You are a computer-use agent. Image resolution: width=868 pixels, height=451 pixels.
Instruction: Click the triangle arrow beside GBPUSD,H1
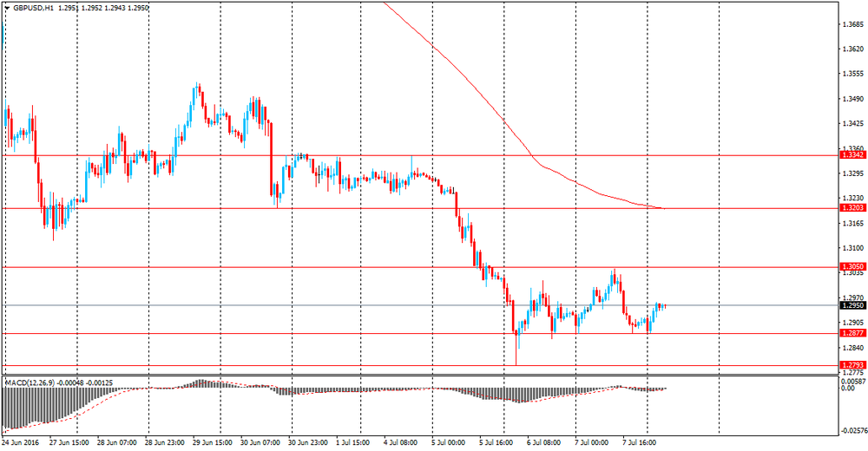[7, 9]
